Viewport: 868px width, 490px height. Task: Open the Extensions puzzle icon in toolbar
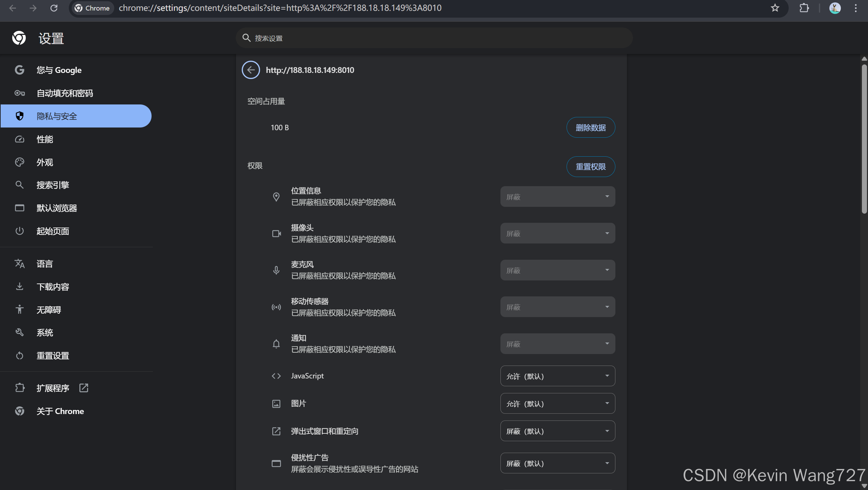pos(804,8)
